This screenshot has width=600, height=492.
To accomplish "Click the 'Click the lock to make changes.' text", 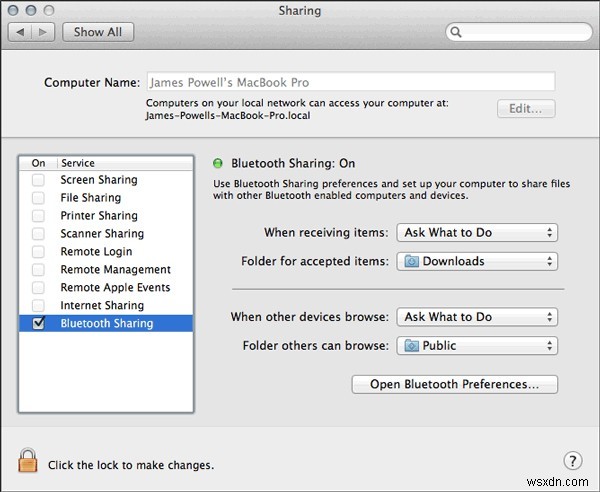I will click(131, 465).
